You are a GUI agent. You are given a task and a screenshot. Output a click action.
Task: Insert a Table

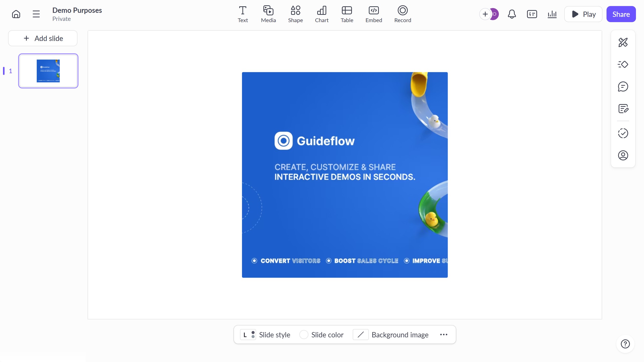coord(347,14)
